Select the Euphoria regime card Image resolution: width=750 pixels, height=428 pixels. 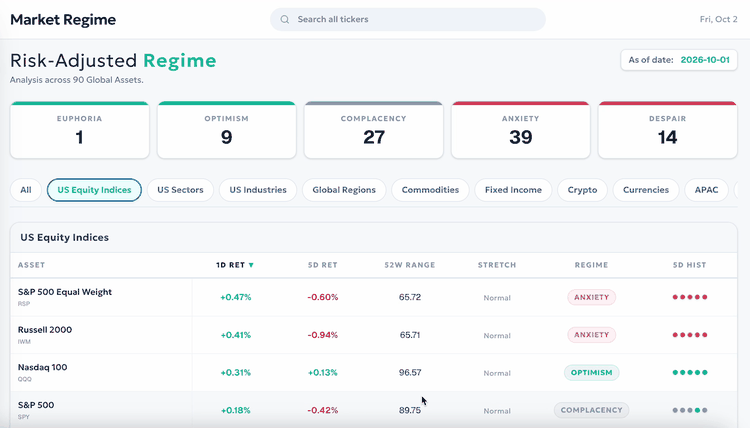pos(79,130)
